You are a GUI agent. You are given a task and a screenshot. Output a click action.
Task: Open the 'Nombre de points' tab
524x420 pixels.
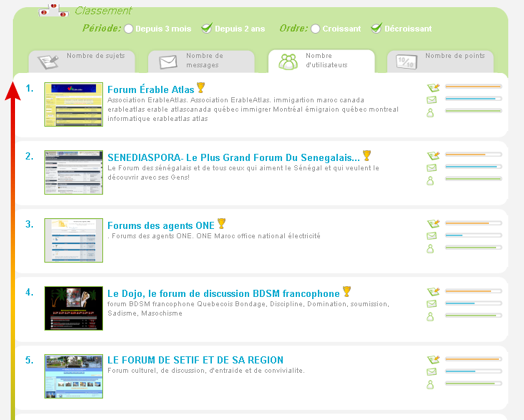[x=440, y=62]
